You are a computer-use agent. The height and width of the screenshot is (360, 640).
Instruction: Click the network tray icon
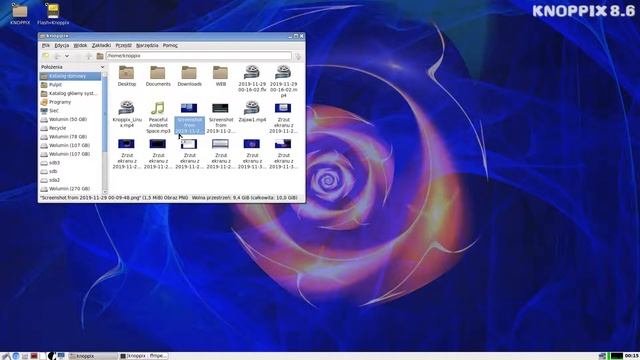(x=602, y=356)
